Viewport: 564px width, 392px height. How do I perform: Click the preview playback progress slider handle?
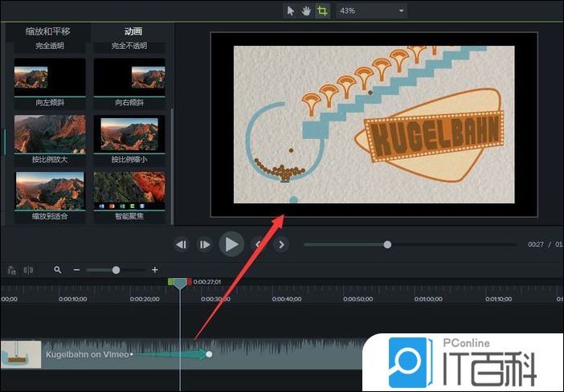[387, 244]
